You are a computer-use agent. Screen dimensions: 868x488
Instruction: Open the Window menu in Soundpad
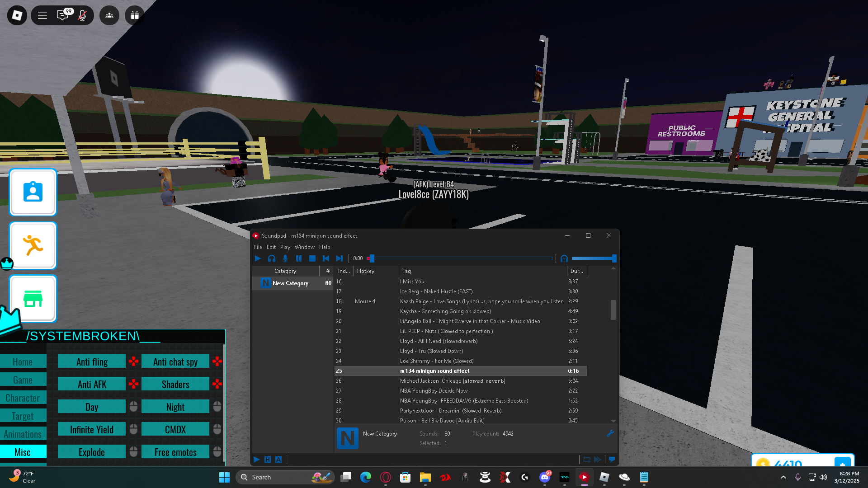305,247
